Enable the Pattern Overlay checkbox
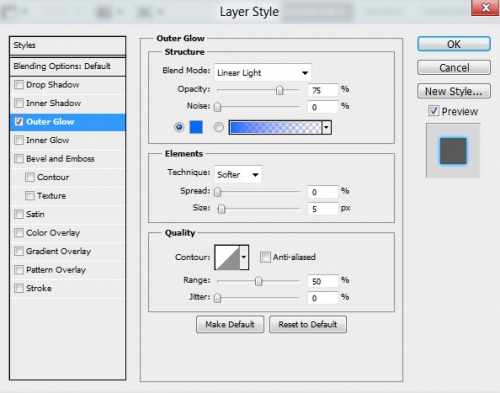 click(x=19, y=270)
